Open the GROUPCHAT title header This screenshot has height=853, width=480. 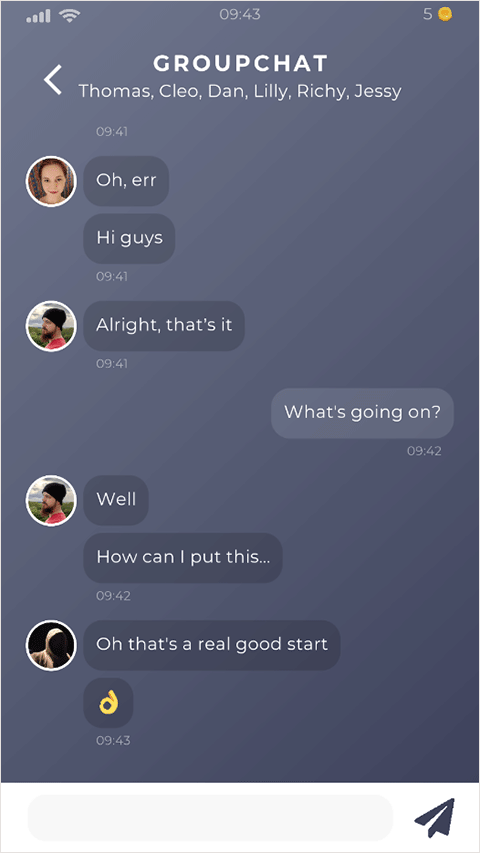click(240, 64)
